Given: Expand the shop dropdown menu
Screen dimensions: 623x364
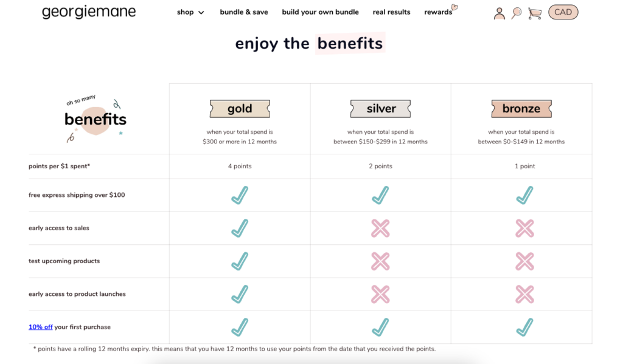Looking at the screenshot, I should click(x=190, y=12).
